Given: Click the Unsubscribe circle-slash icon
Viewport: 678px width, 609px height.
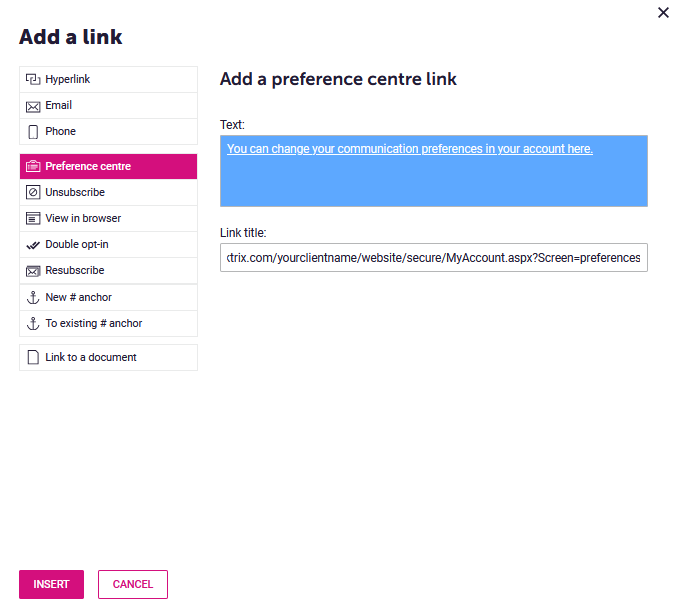Looking at the screenshot, I should point(33,192).
